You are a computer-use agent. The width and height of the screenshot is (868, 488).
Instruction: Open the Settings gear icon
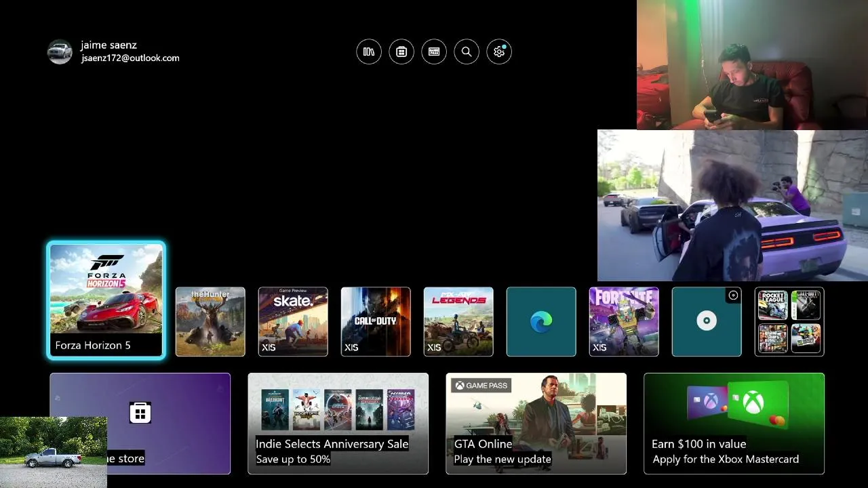tap(499, 52)
